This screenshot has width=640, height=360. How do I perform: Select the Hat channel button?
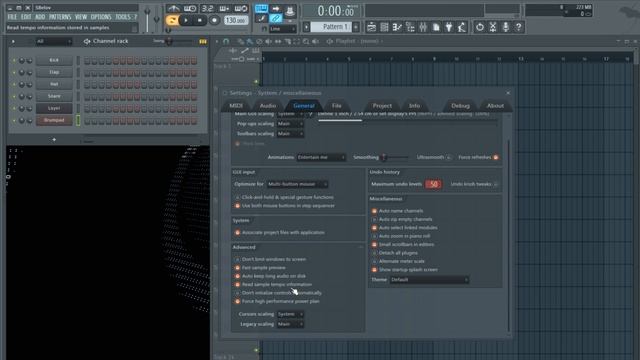(x=54, y=84)
